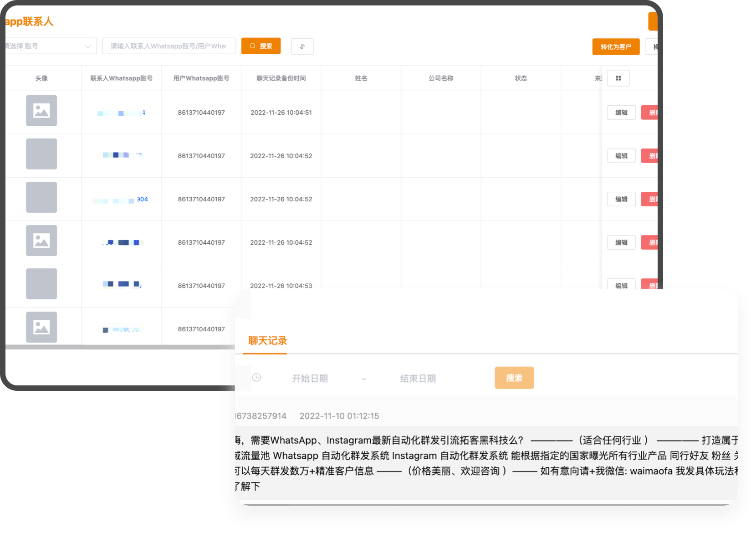Screen dimensions: 756x533
Task: Open the column grid settings icon
Action: [x=618, y=78]
